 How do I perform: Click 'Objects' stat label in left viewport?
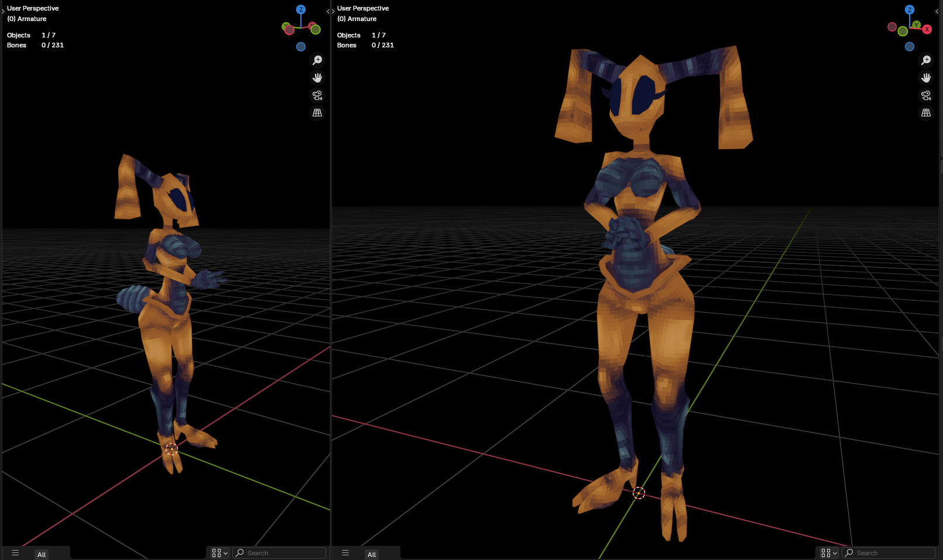(19, 35)
